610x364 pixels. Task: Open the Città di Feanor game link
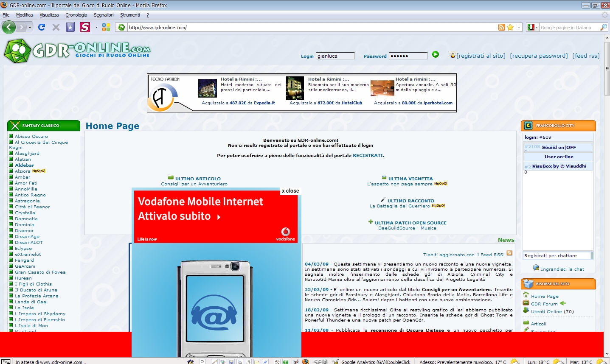tap(32, 207)
